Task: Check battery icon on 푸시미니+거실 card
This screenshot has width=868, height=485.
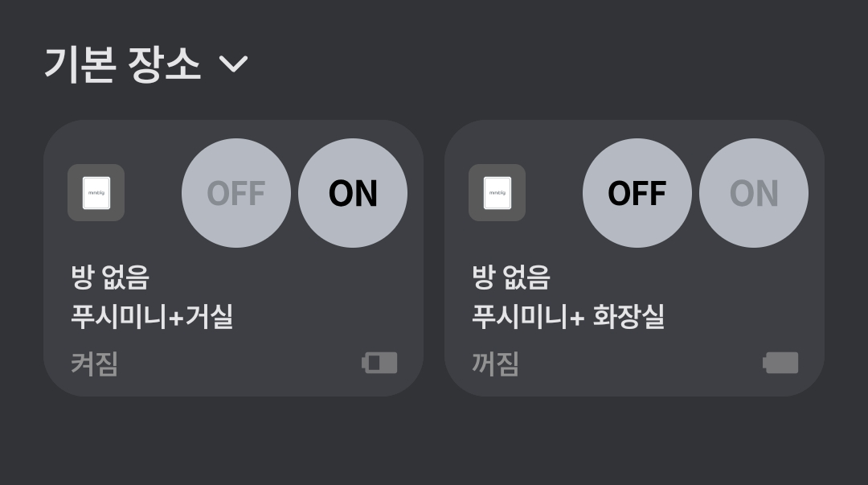Action: point(379,363)
